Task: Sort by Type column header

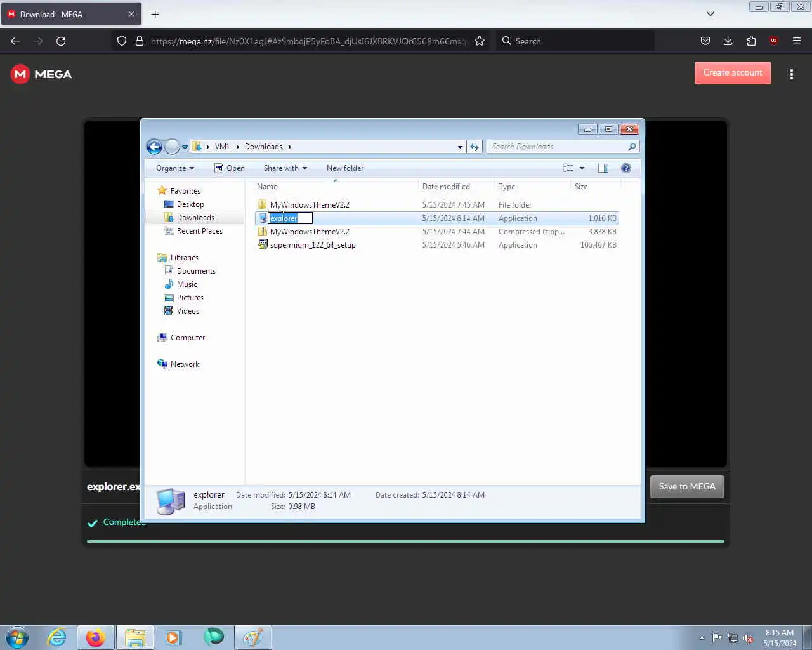Action: click(532, 187)
